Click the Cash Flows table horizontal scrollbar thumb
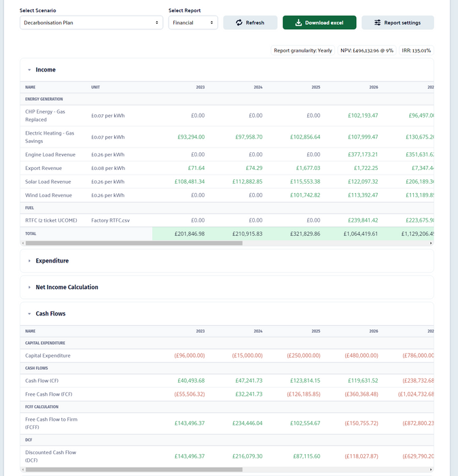Screen dimensions: 458x476 (134, 470)
